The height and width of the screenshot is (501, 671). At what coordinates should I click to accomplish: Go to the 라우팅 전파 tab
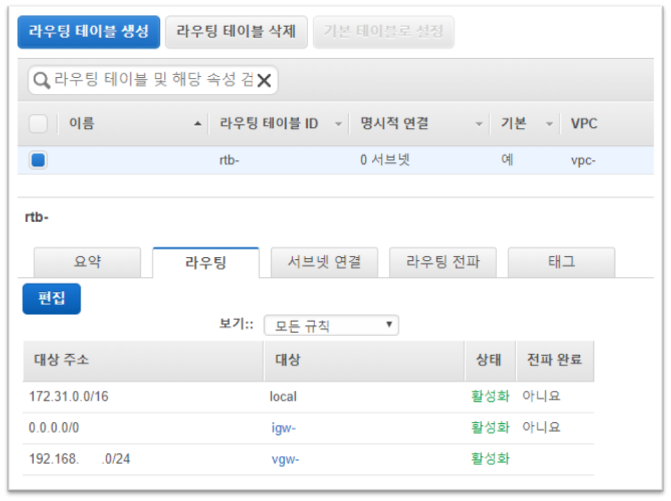pos(442,262)
